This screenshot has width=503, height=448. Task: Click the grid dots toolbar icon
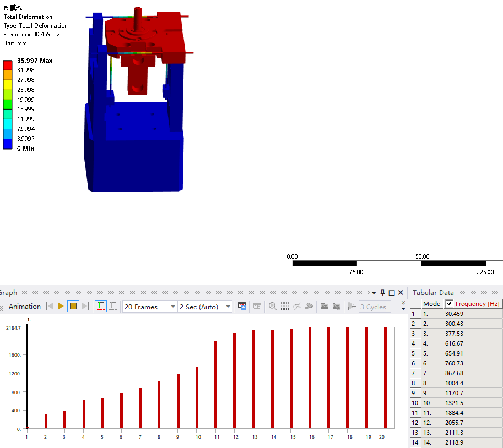[x=285, y=306]
